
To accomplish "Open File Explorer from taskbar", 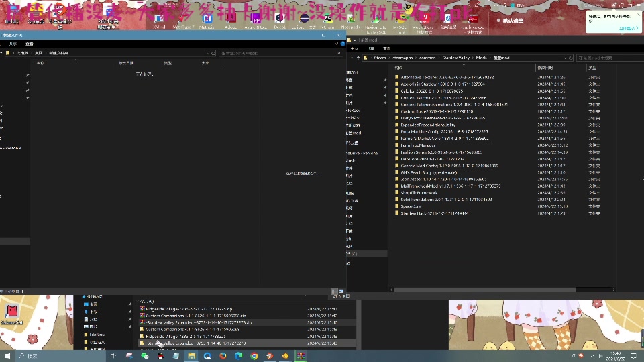I will point(191,356).
